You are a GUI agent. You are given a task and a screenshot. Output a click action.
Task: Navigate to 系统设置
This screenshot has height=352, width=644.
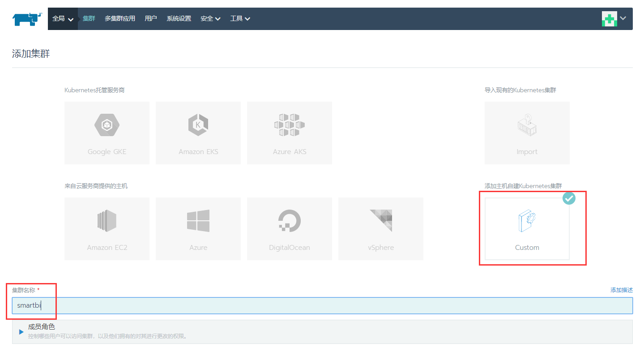(x=179, y=19)
